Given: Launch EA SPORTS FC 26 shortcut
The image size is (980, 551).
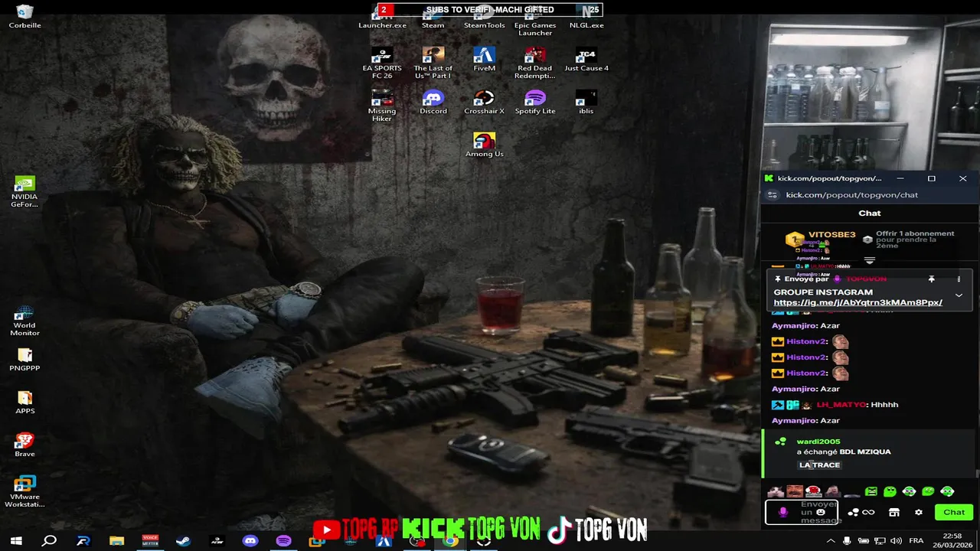Looking at the screenshot, I should click(382, 63).
